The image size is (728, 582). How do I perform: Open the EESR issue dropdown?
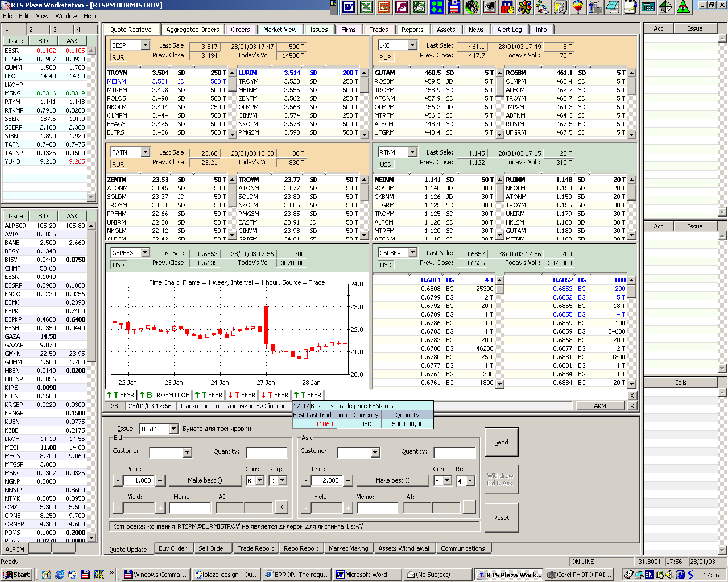[145, 45]
